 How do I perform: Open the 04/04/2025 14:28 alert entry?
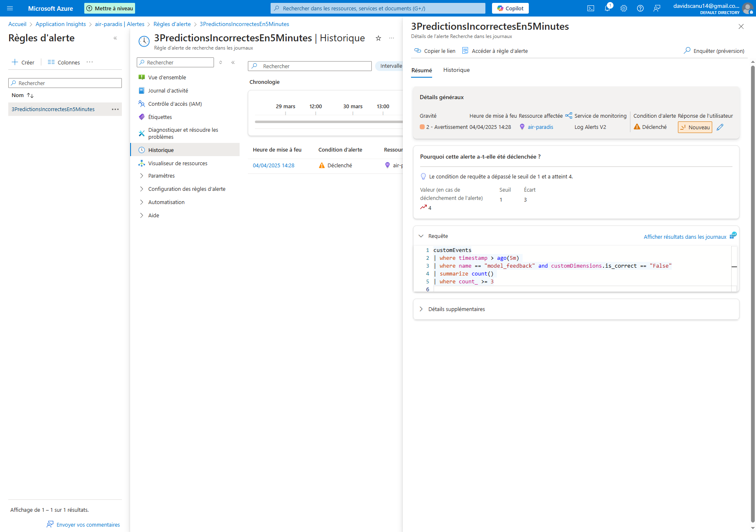click(x=273, y=166)
